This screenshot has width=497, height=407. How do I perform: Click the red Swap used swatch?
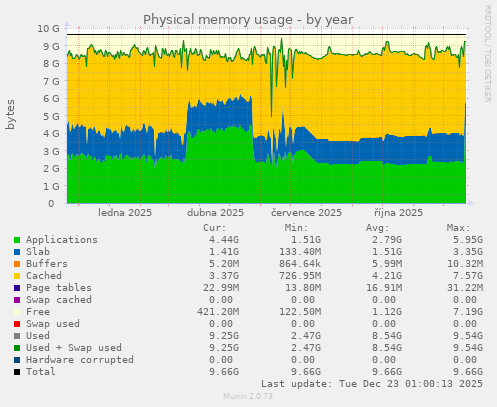click(x=17, y=324)
